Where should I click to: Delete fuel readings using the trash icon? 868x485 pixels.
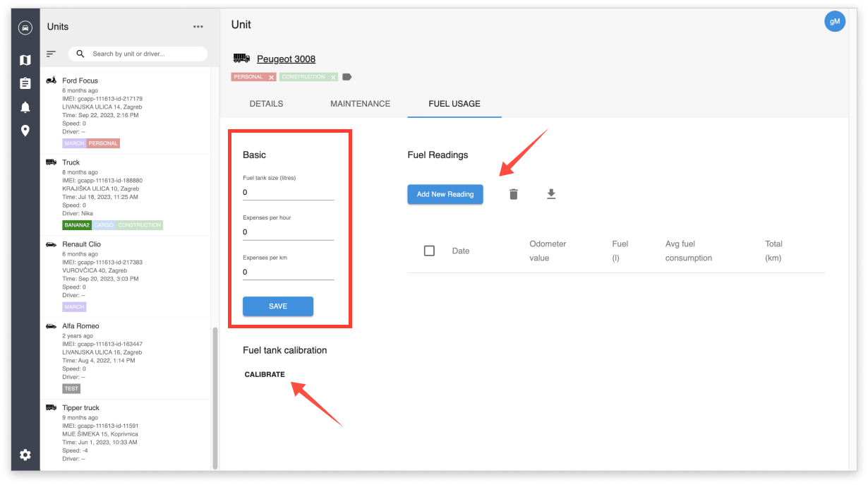point(513,193)
